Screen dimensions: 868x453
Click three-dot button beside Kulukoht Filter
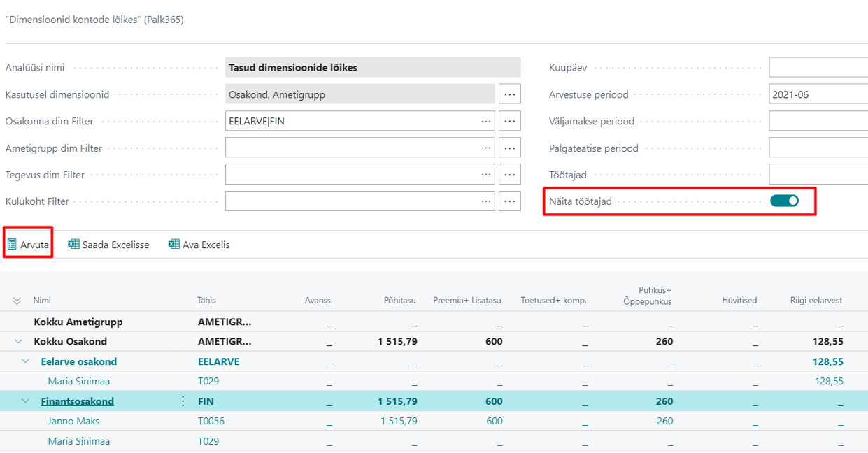510,201
